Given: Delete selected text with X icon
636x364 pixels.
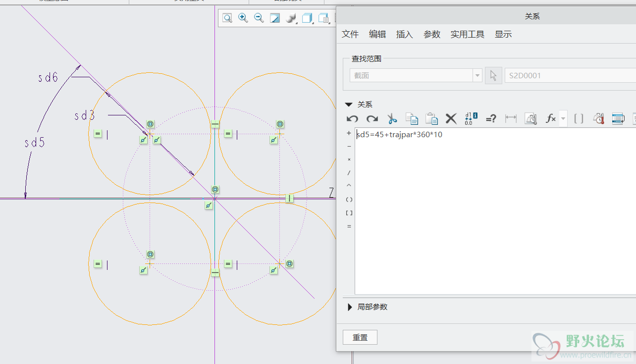Looking at the screenshot, I should coord(451,118).
